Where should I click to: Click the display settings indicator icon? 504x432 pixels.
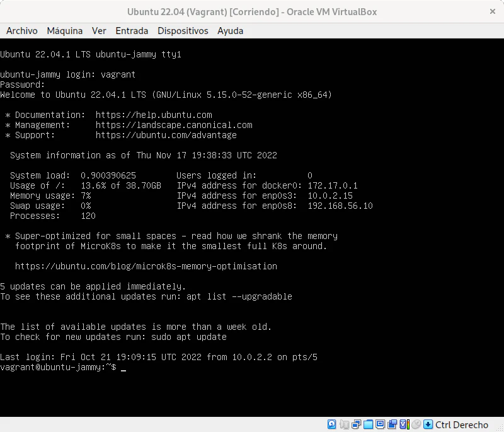[x=380, y=424]
